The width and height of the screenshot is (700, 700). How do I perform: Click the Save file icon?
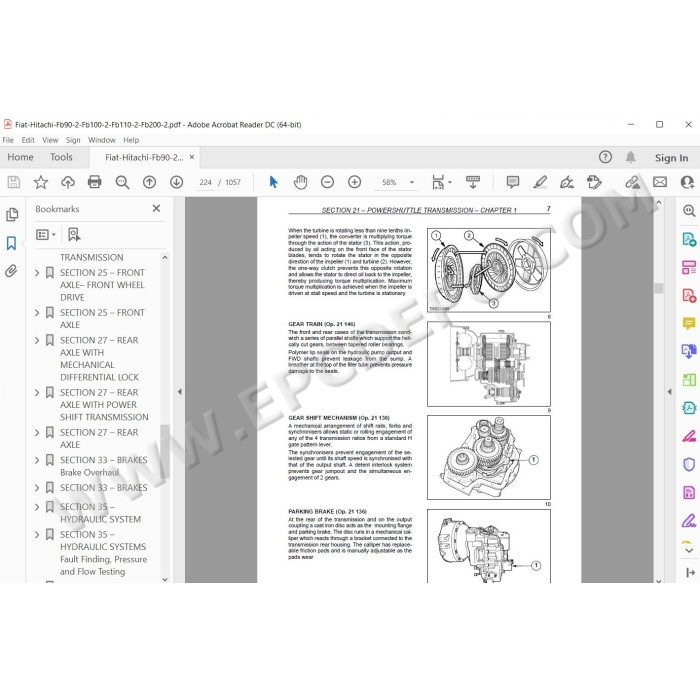[13, 182]
